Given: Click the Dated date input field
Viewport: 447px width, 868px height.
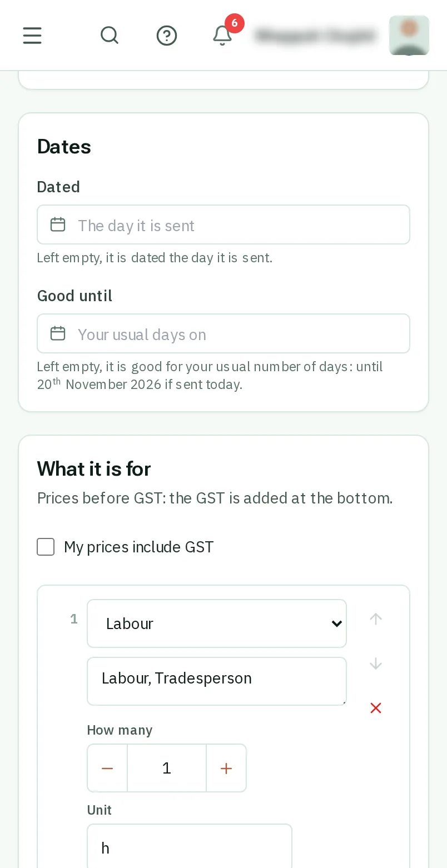Looking at the screenshot, I should (x=223, y=225).
